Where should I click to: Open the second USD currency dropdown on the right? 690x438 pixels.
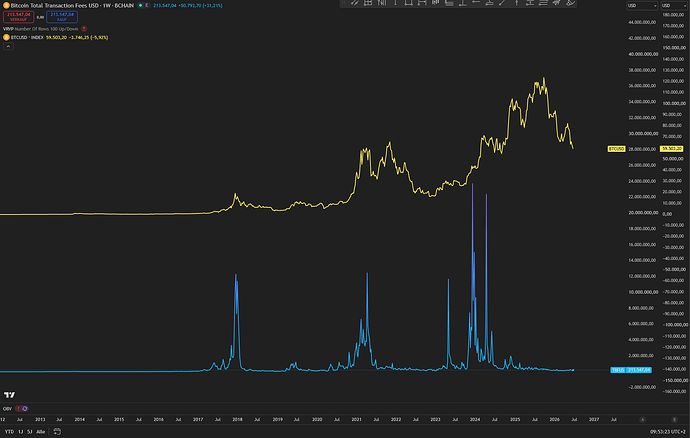point(675,5)
